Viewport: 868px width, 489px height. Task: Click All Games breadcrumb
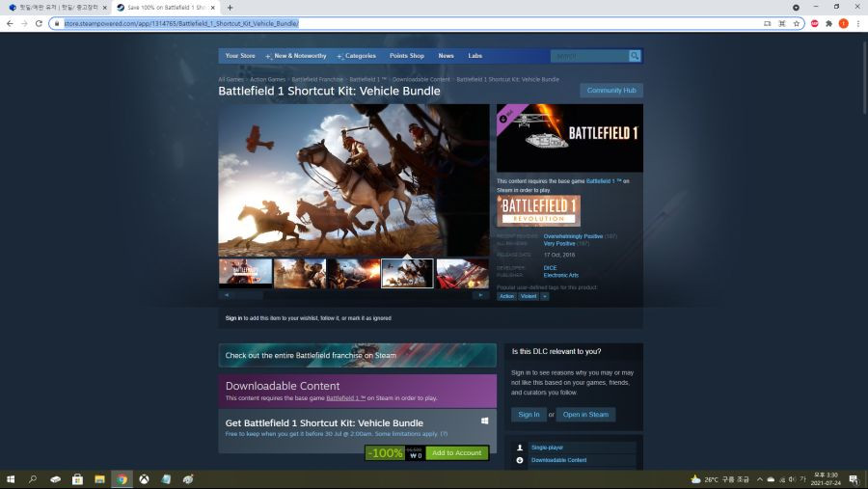coord(231,79)
